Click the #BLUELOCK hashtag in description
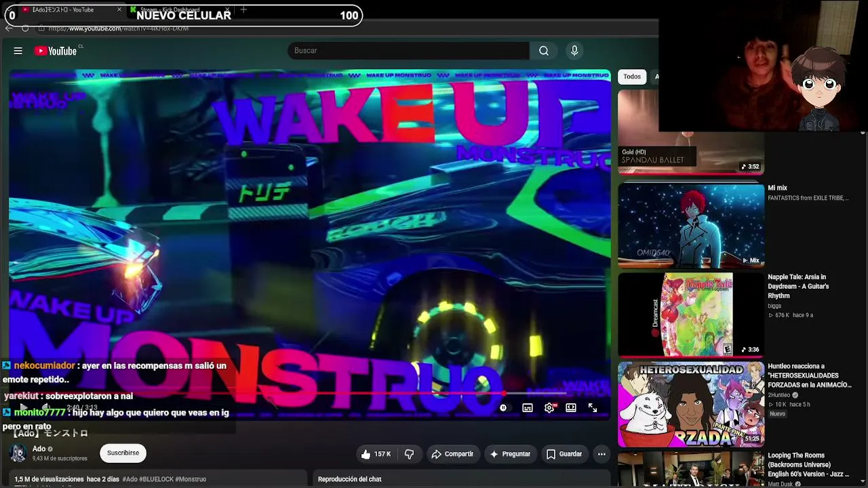The image size is (868, 488). pos(157,479)
